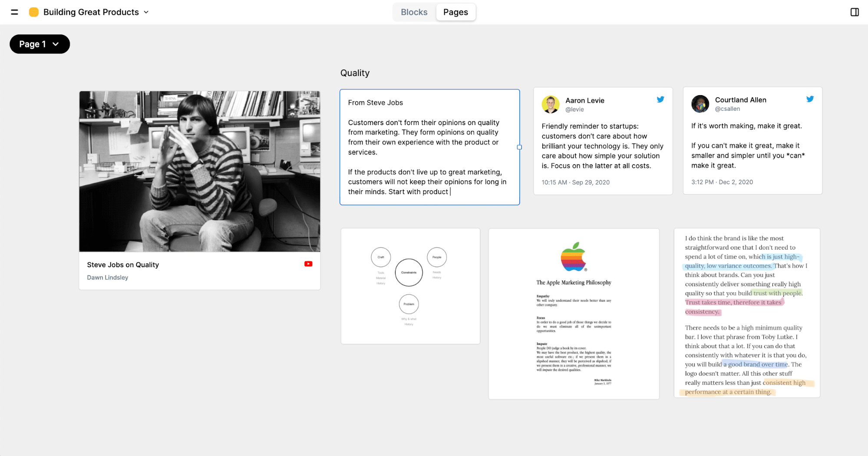This screenshot has height=456, width=868.
Task: Open the highlighted brand quote card
Action: [x=747, y=313]
